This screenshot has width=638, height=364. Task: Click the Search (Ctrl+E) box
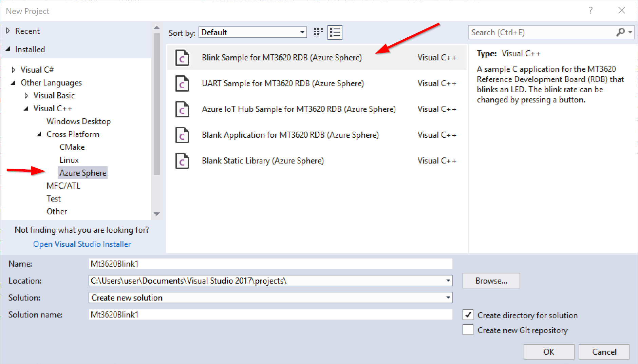pyautogui.click(x=542, y=32)
